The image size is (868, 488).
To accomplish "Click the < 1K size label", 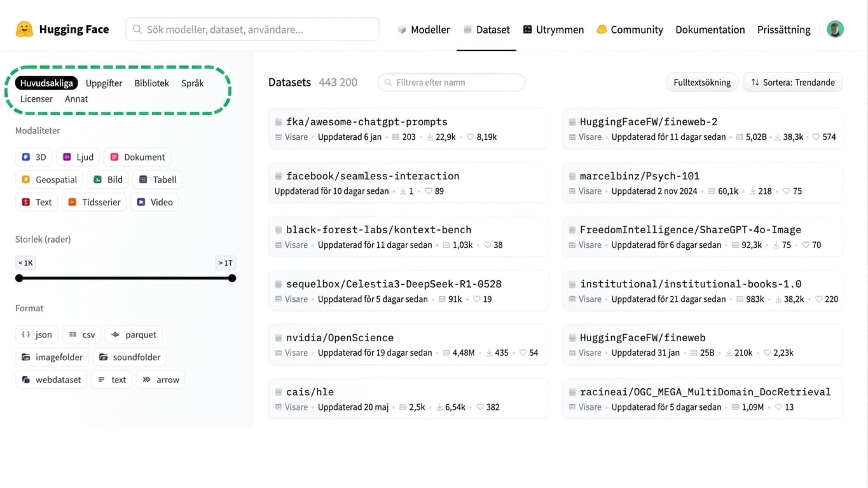I will 25,262.
